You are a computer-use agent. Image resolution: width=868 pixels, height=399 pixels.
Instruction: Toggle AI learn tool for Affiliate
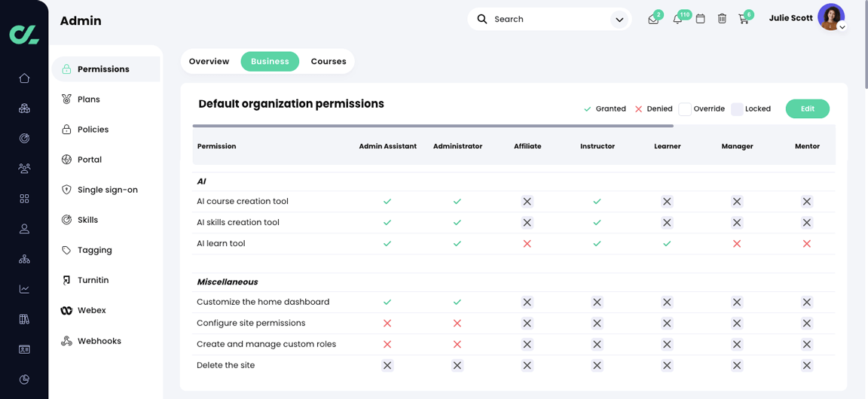click(527, 243)
